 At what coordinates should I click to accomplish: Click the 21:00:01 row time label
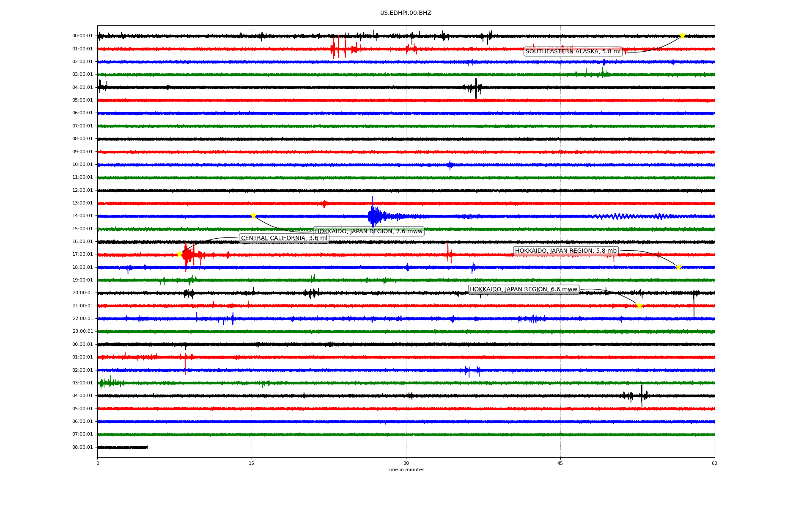click(82, 306)
